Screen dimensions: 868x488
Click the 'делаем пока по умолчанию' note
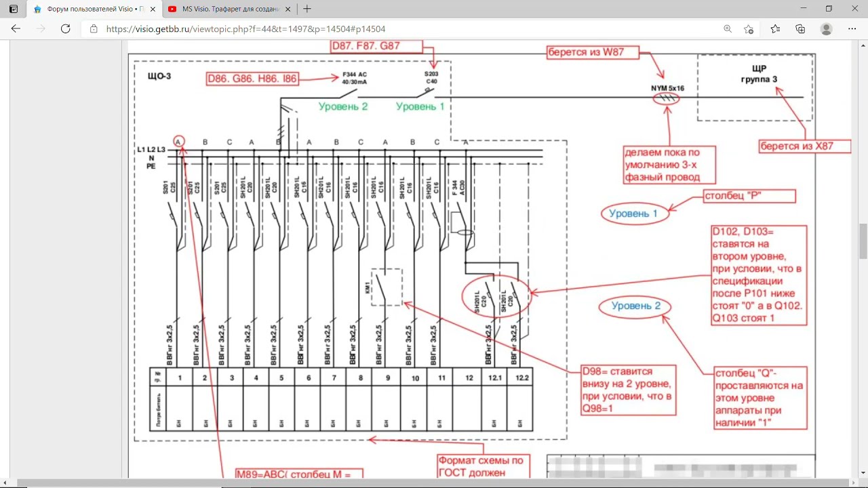(x=668, y=165)
